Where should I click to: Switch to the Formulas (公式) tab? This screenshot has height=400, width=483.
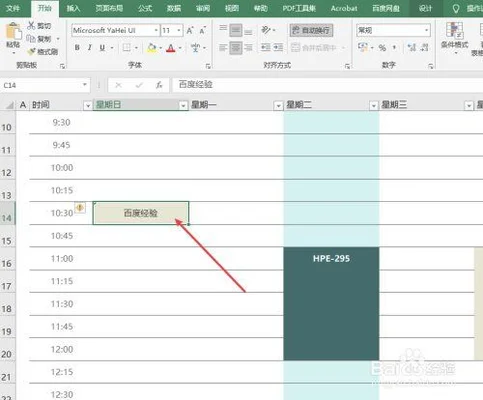tap(145, 8)
